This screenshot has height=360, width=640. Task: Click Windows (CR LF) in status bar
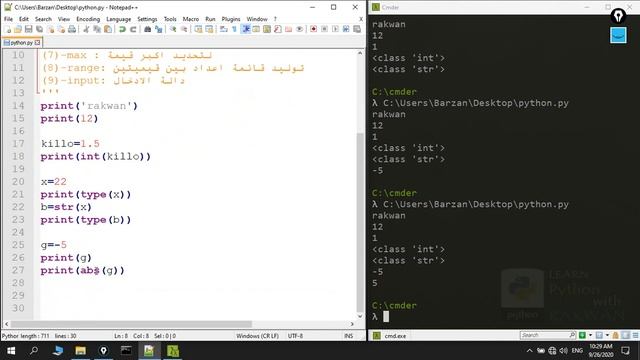click(x=257, y=336)
